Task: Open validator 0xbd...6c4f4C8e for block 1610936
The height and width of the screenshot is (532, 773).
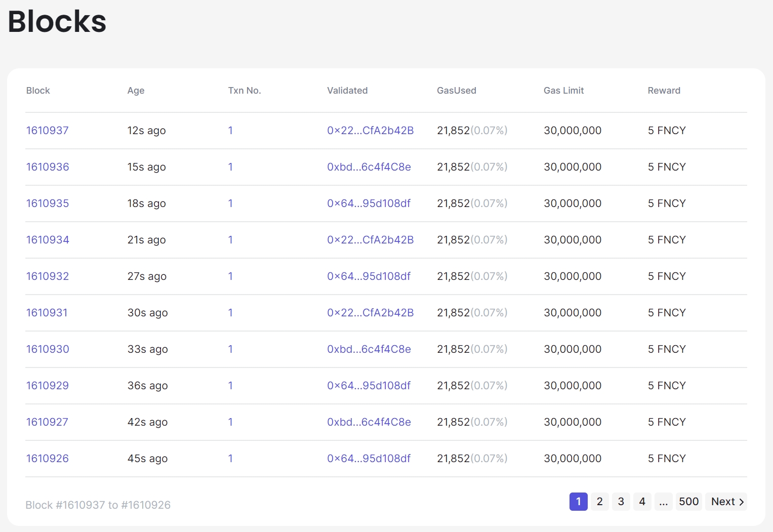Action: [x=369, y=167]
